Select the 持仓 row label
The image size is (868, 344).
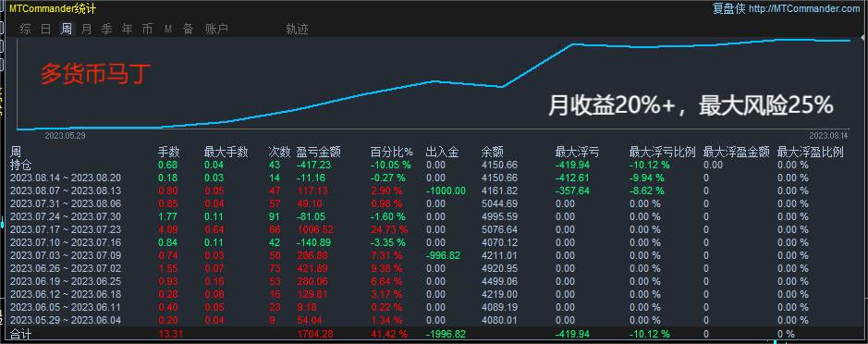tap(21, 166)
